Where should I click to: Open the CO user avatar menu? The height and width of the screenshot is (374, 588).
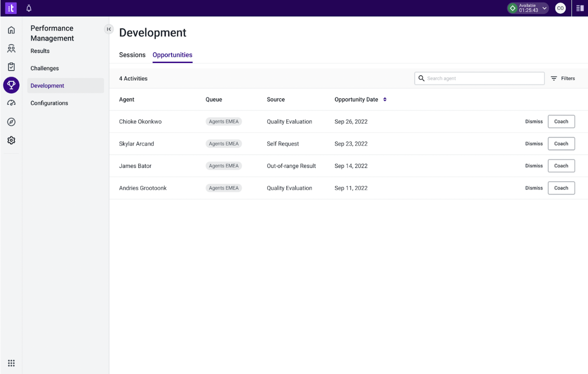[x=560, y=8]
